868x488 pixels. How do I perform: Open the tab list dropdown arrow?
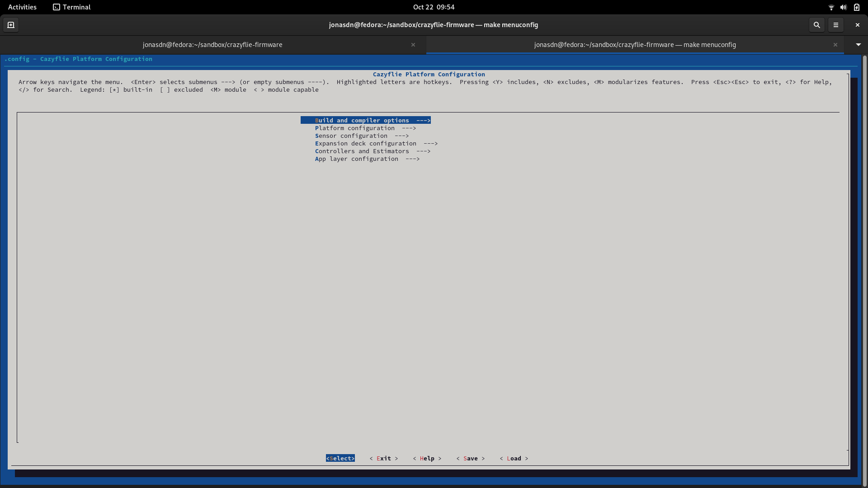point(858,45)
